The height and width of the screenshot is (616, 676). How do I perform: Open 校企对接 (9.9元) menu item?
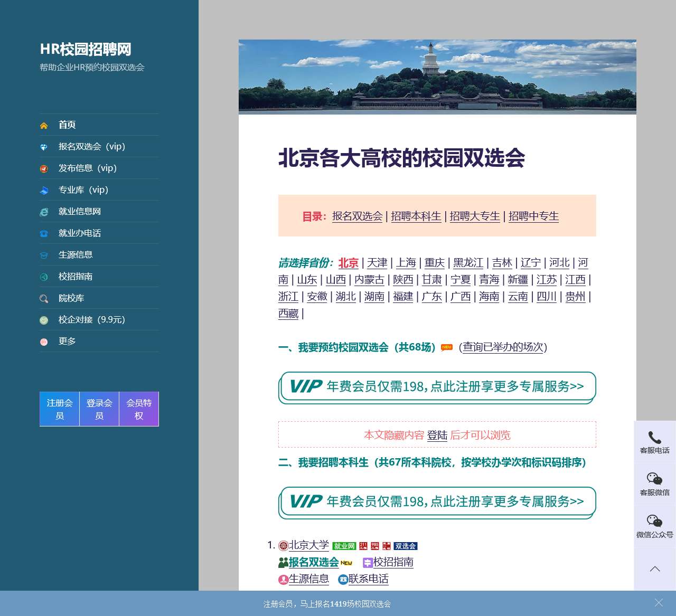(91, 320)
